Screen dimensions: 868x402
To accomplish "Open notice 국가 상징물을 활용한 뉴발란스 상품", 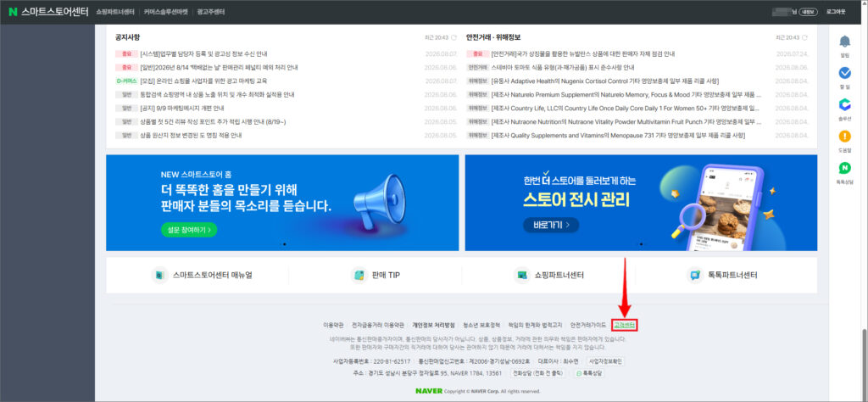I will [583, 54].
